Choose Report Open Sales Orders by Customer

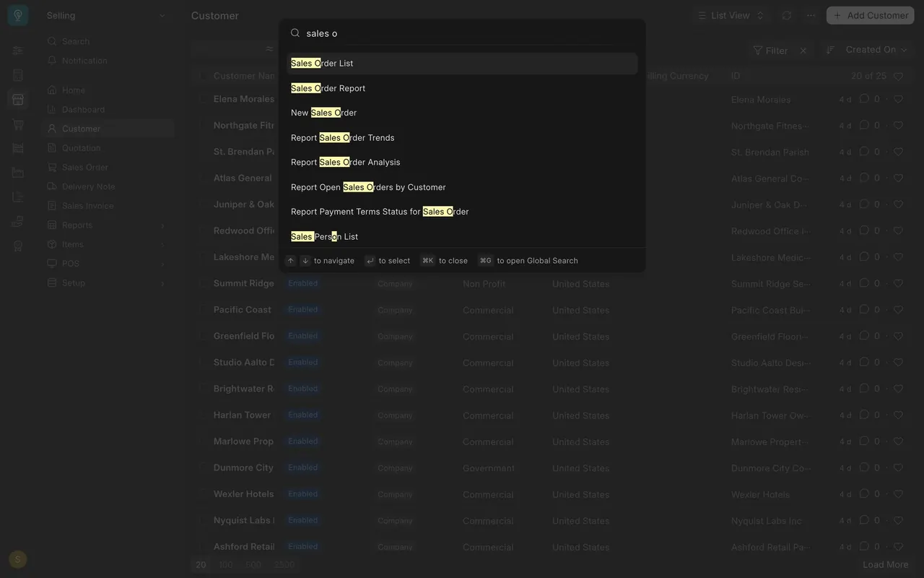[462, 187]
